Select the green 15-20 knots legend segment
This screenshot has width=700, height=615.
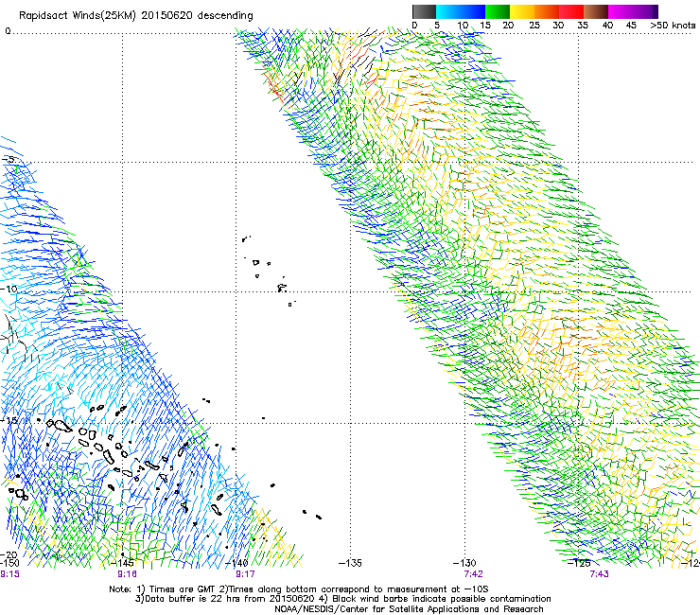[x=498, y=11]
